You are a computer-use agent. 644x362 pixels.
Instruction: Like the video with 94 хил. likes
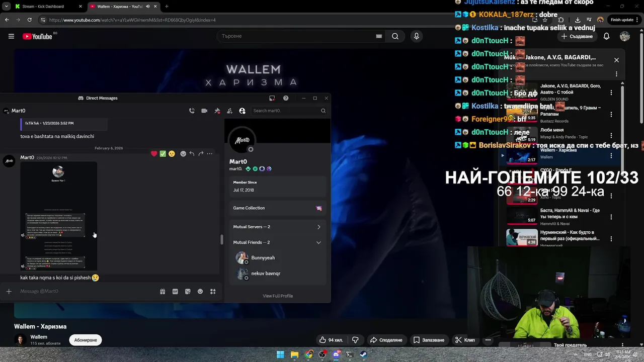pyautogui.click(x=331, y=340)
